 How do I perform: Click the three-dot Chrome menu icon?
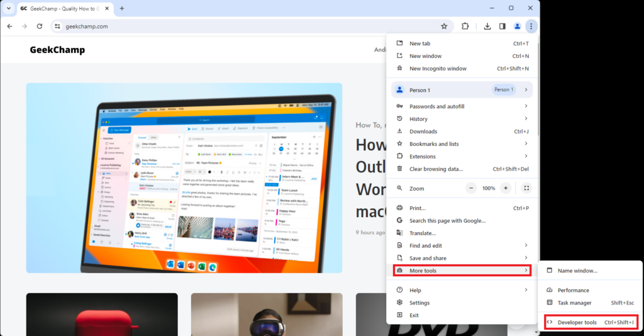[x=531, y=26]
